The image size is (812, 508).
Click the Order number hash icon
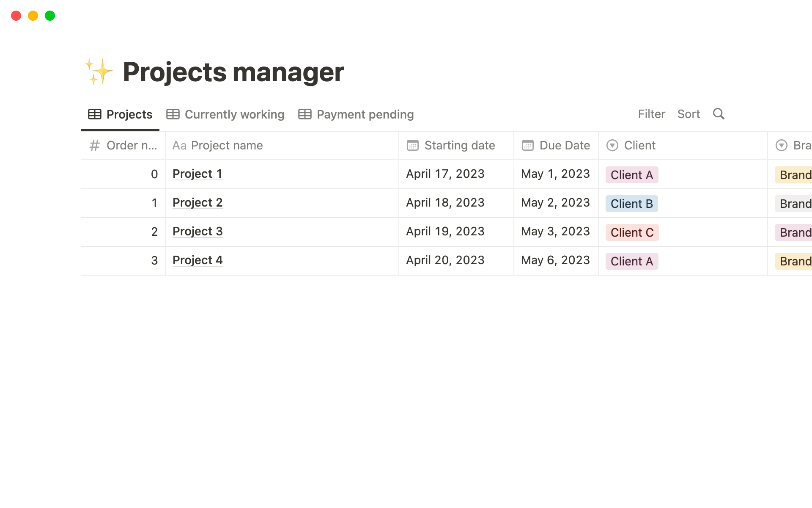pyautogui.click(x=95, y=145)
